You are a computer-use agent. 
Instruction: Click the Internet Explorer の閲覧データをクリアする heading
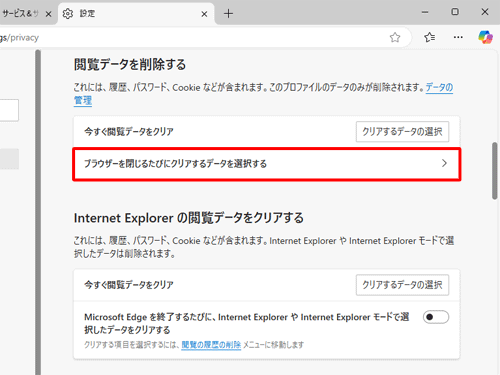point(189,218)
